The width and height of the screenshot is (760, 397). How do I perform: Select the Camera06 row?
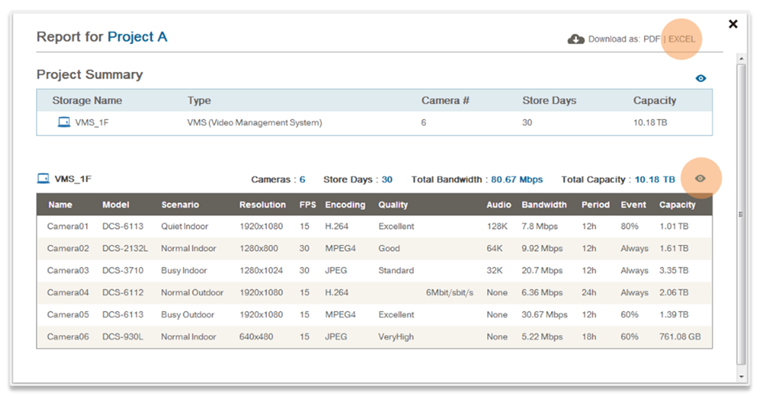[374, 337]
